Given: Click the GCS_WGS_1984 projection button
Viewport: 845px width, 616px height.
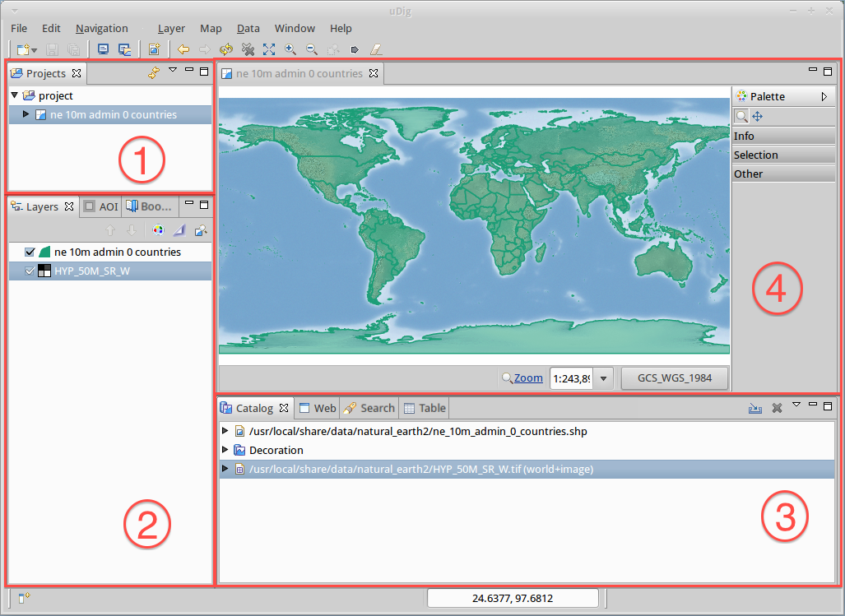Looking at the screenshot, I should pyautogui.click(x=675, y=378).
